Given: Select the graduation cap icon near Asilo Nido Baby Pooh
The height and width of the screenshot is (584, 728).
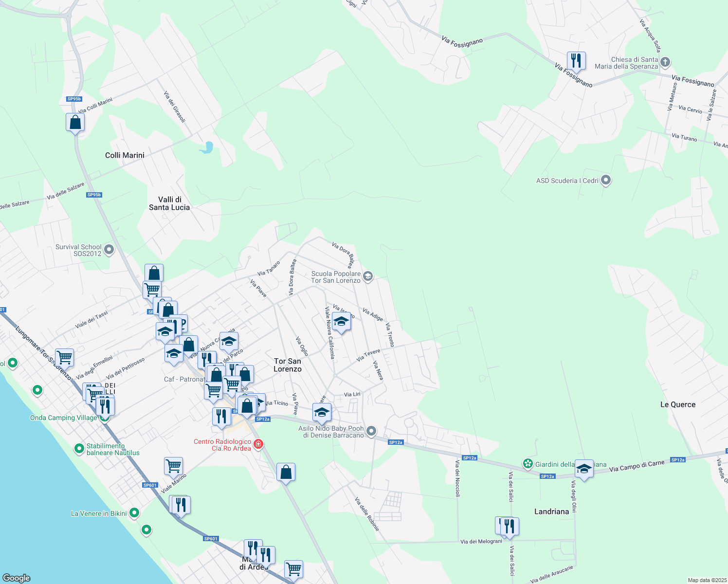Looking at the screenshot, I should (321, 413).
